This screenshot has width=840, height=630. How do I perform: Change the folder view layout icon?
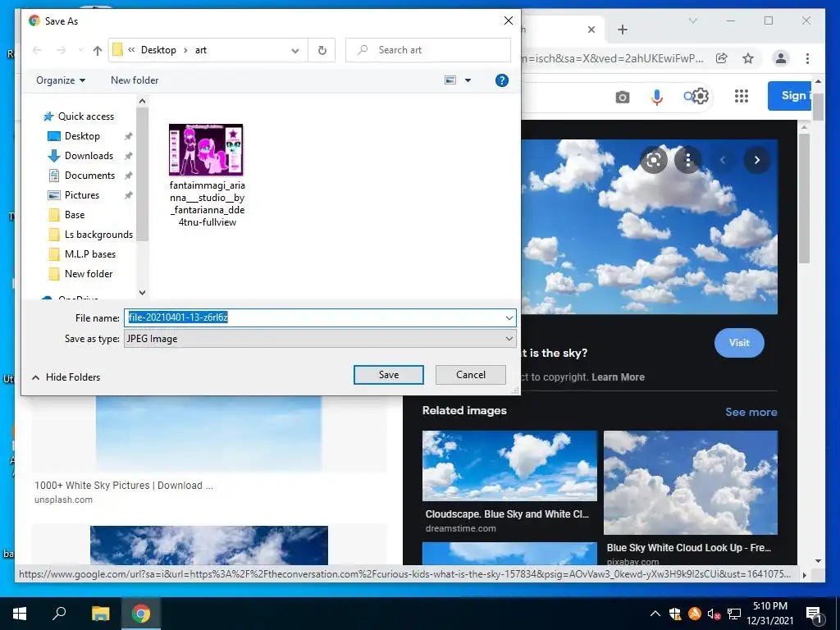pos(450,80)
